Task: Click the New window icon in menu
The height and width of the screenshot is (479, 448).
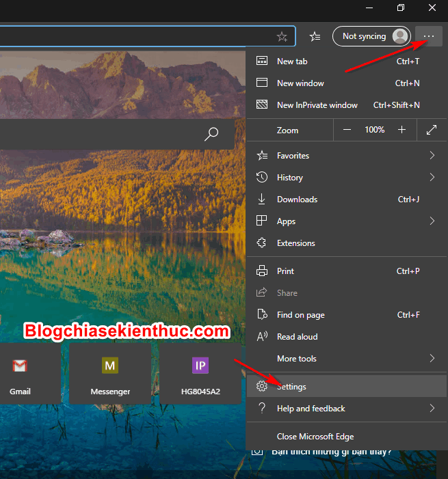Action: coord(262,83)
